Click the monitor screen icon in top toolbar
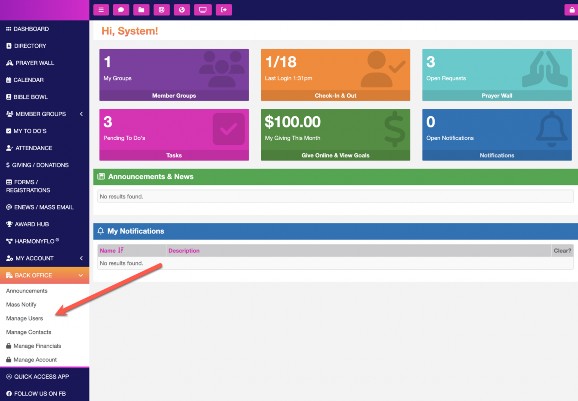This screenshot has height=401, width=578. point(203,10)
